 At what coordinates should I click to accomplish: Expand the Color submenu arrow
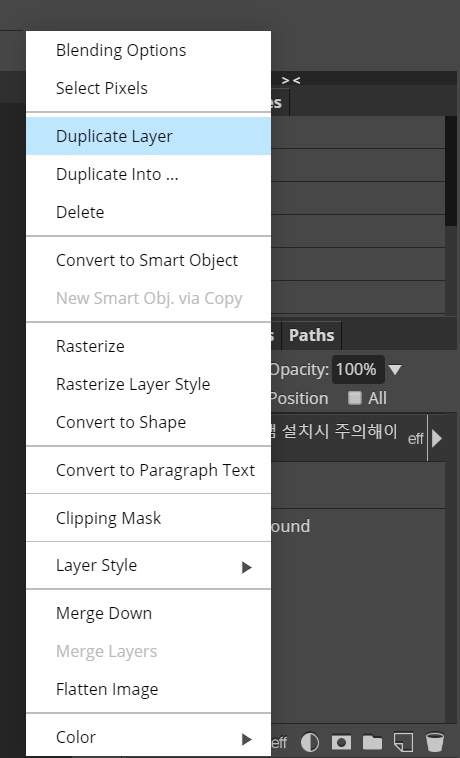pos(247,739)
